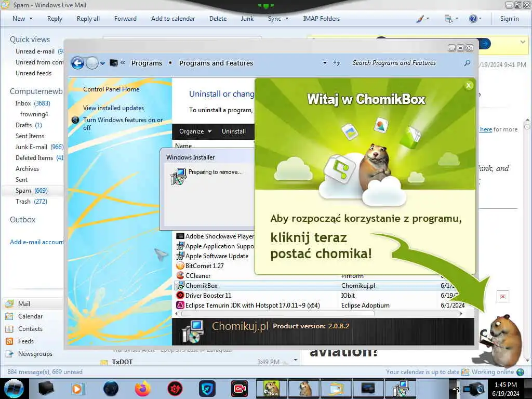Click the CCleaner program icon
The width and height of the screenshot is (532, 399).
(180, 275)
